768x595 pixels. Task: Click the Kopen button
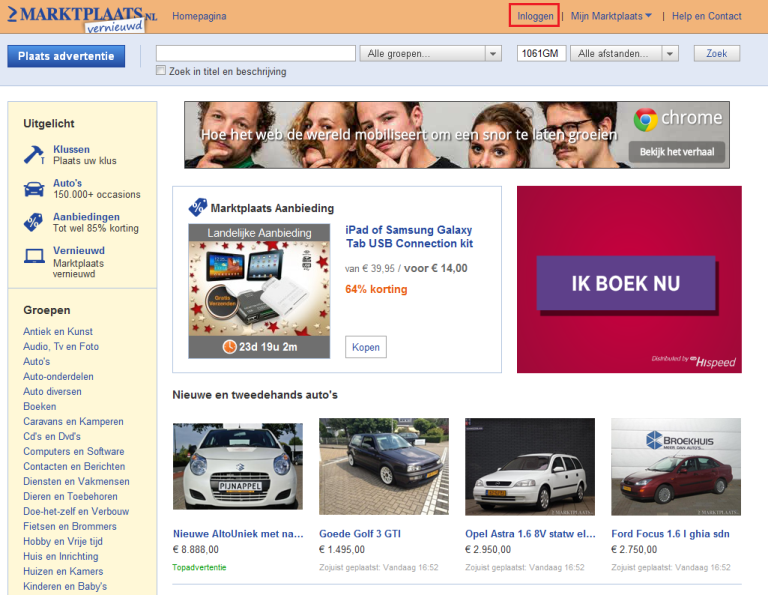pos(365,347)
